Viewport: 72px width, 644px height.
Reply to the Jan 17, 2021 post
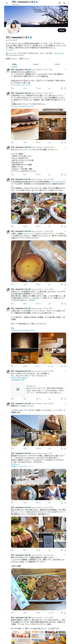(x=13, y=88)
